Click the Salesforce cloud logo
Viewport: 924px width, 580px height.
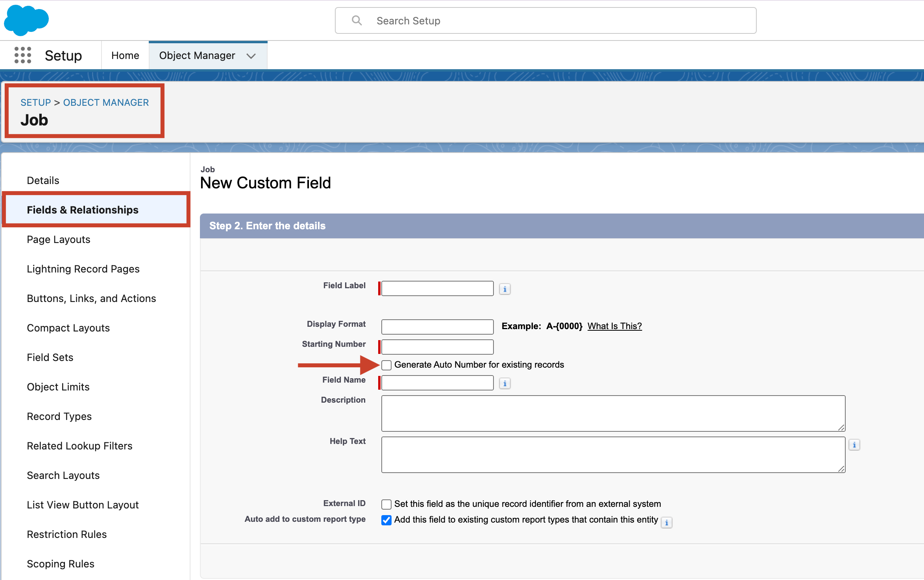click(26, 20)
